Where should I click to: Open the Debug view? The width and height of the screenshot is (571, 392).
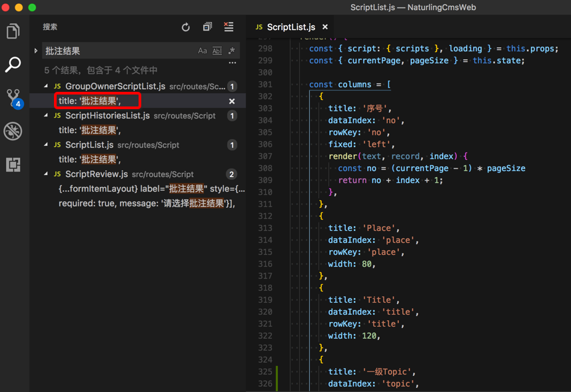13,131
